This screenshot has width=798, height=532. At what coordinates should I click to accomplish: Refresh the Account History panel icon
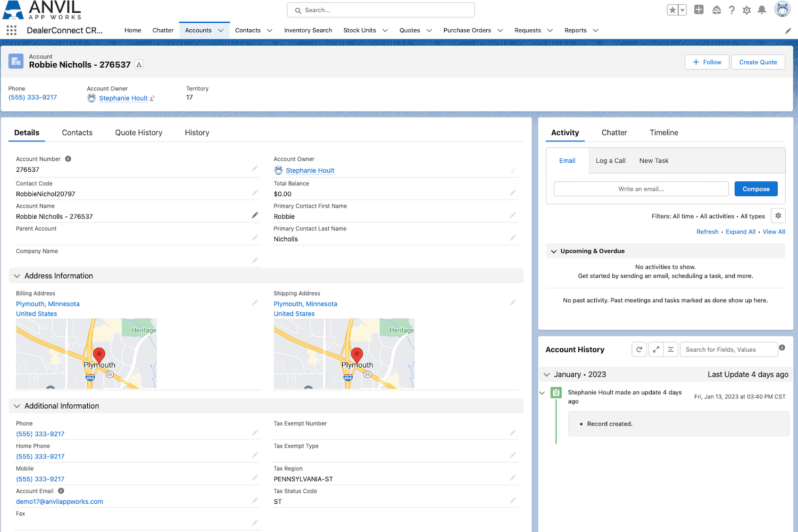coord(639,350)
